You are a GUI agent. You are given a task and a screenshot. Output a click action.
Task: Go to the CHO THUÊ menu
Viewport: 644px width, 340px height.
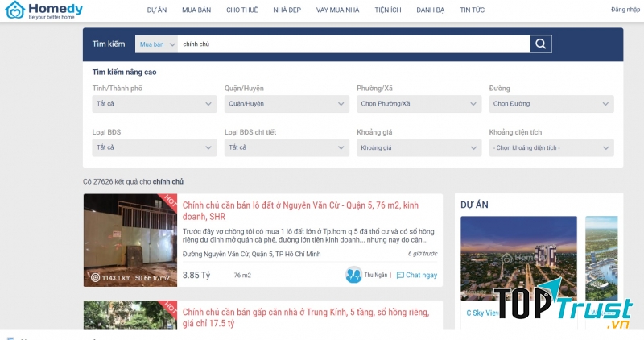coord(242,11)
